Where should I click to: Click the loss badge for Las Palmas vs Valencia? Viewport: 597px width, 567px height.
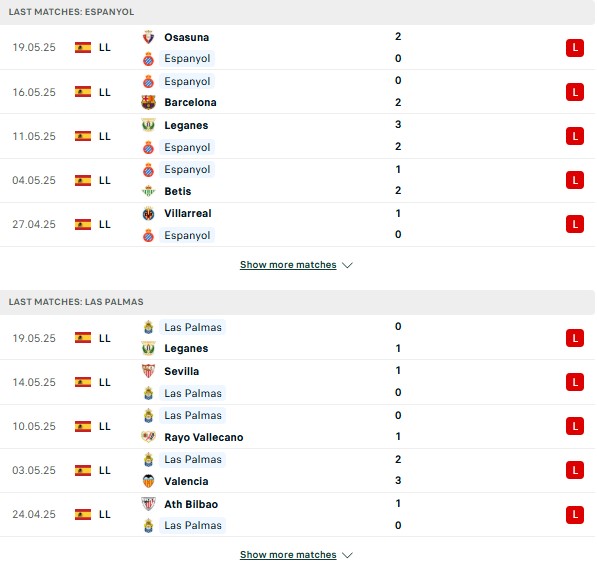coord(575,470)
